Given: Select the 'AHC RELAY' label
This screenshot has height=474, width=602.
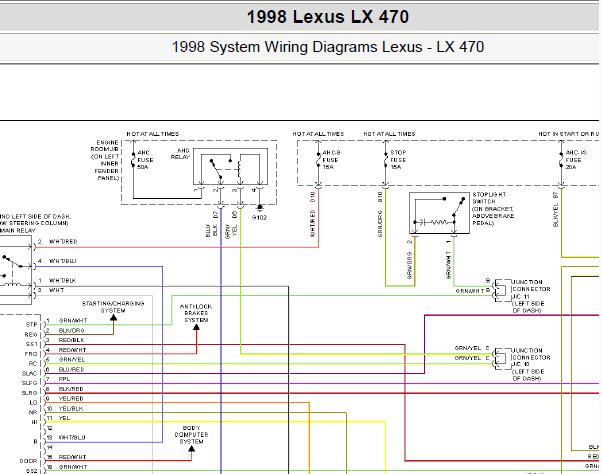Looking at the screenshot, I should (180, 154).
